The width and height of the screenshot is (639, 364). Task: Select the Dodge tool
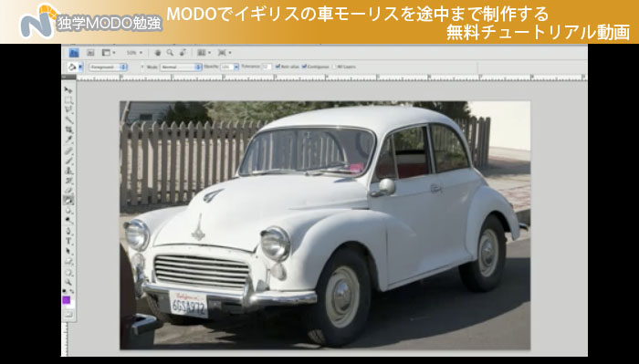[68, 220]
